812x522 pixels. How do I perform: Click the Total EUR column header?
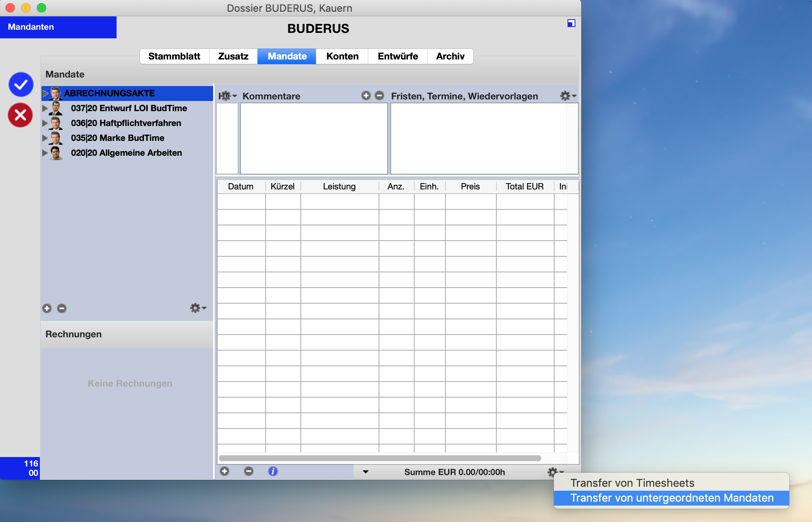point(525,186)
